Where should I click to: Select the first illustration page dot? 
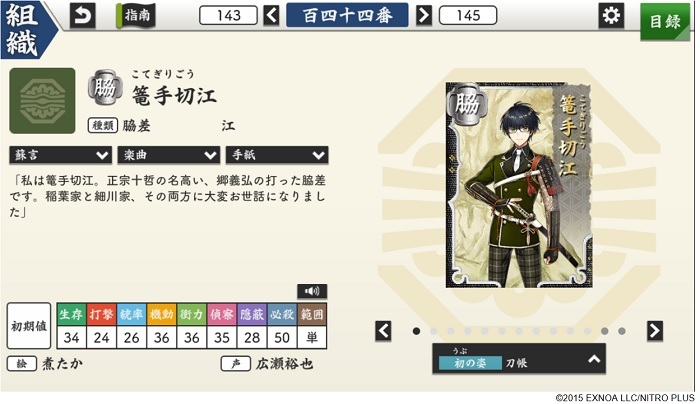417,331
